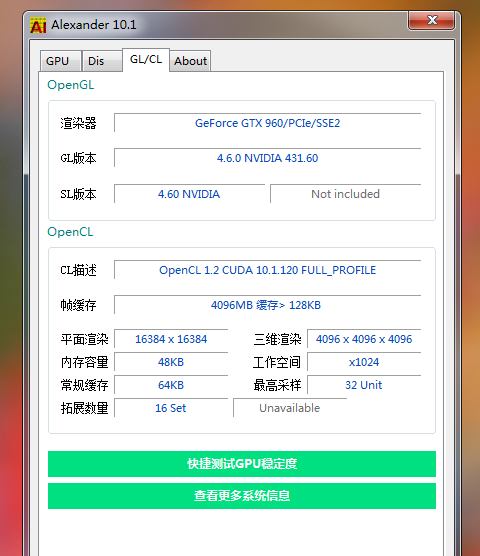Click the 32 Unit sampling field
Viewport: 480px width, 556px height.
364,385
